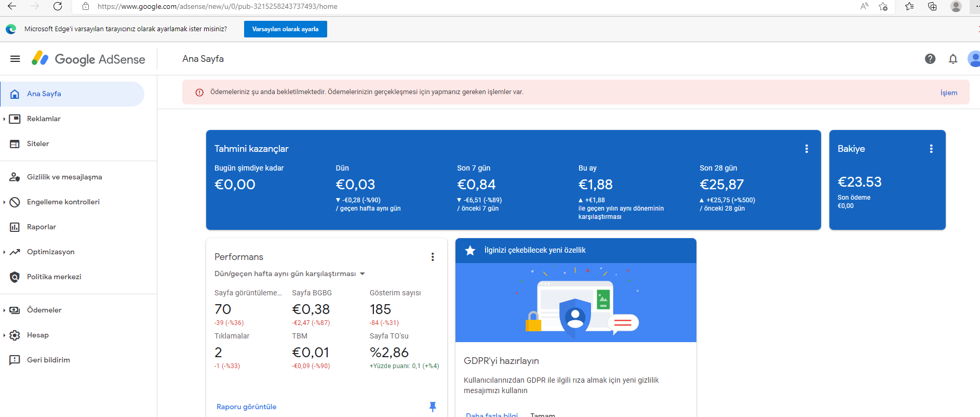Image resolution: width=980 pixels, height=417 pixels.
Task: Open options menu for Performans card
Action: tap(433, 257)
